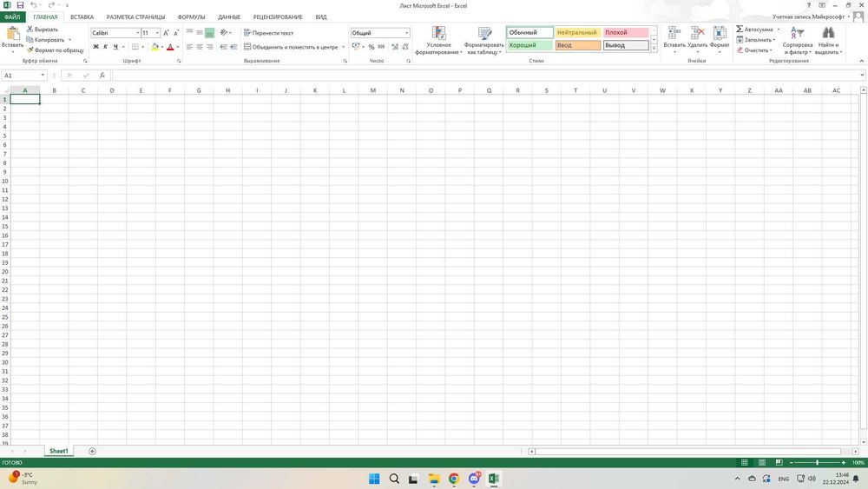Apply percent style to cell

tap(372, 47)
